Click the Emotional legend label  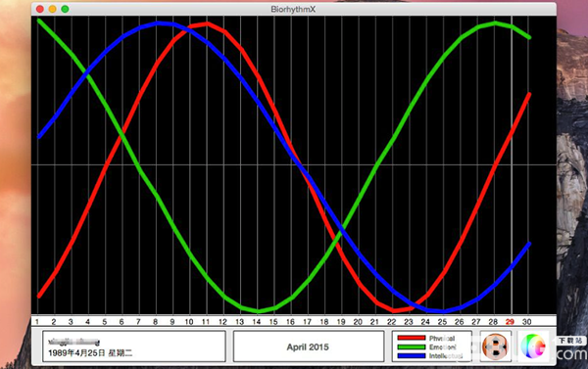[x=443, y=347]
